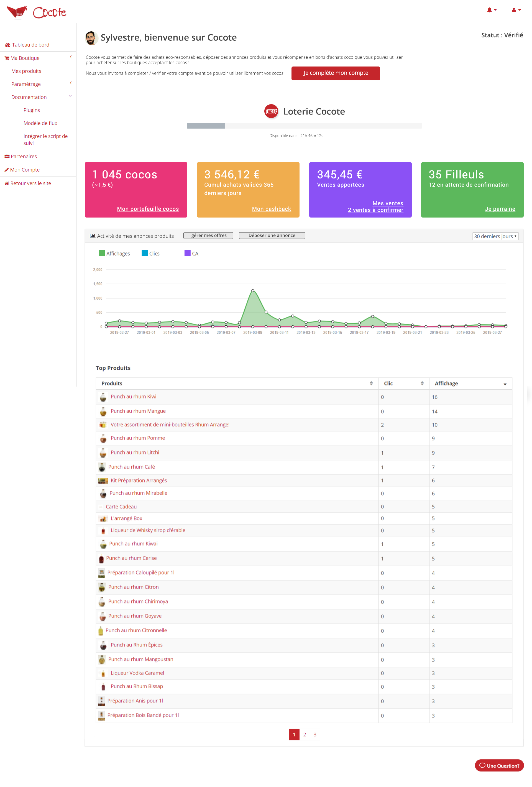The image size is (532, 787).
Task: Open Punch au rhum Mirabelle product
Action: 138,493
